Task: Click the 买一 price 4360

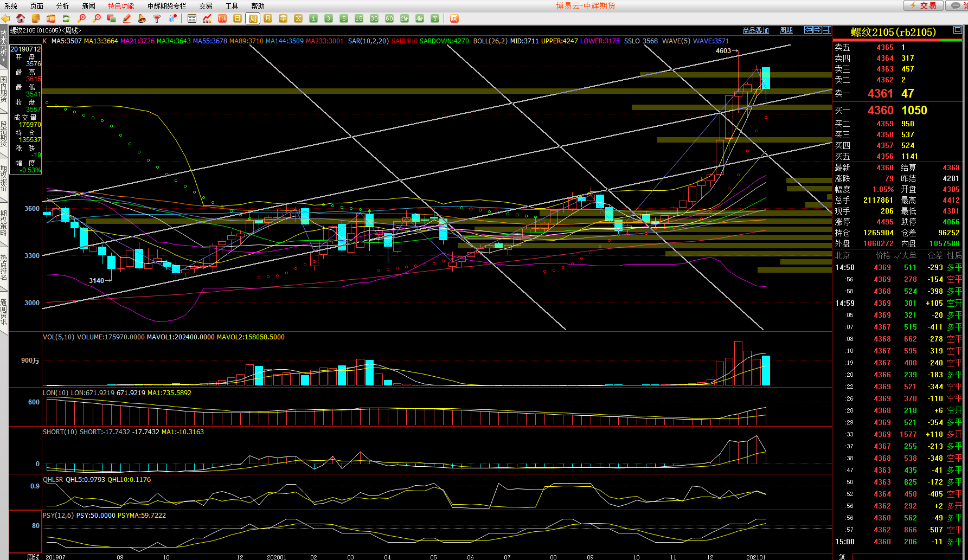Action: pyautogui.click(x=880, y=110)
